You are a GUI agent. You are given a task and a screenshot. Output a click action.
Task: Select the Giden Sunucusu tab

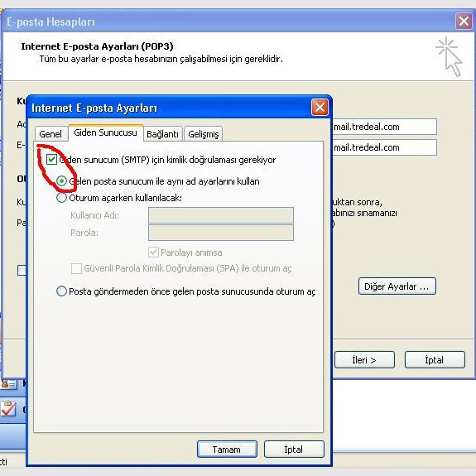coord(105,132)
